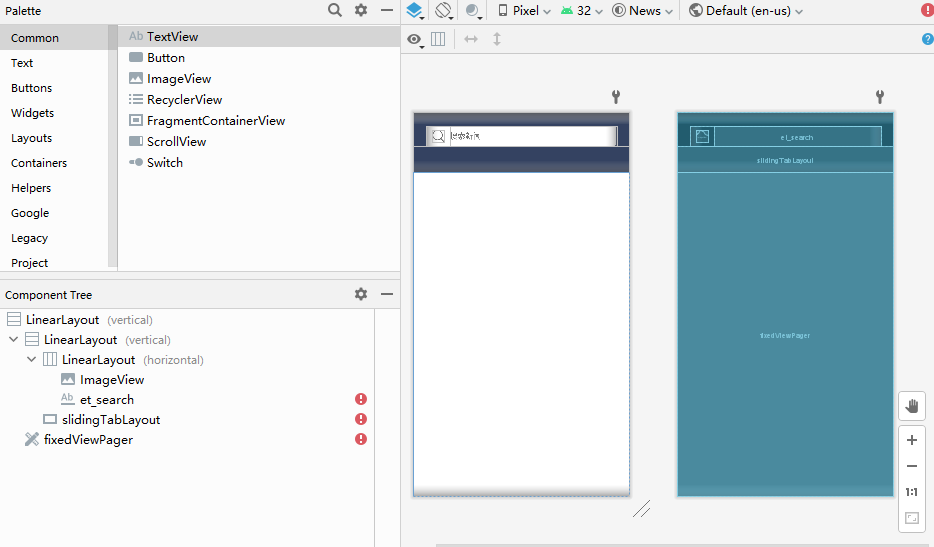
Task: Click the Palette search magnifier icon
Action: pos(336,10)
